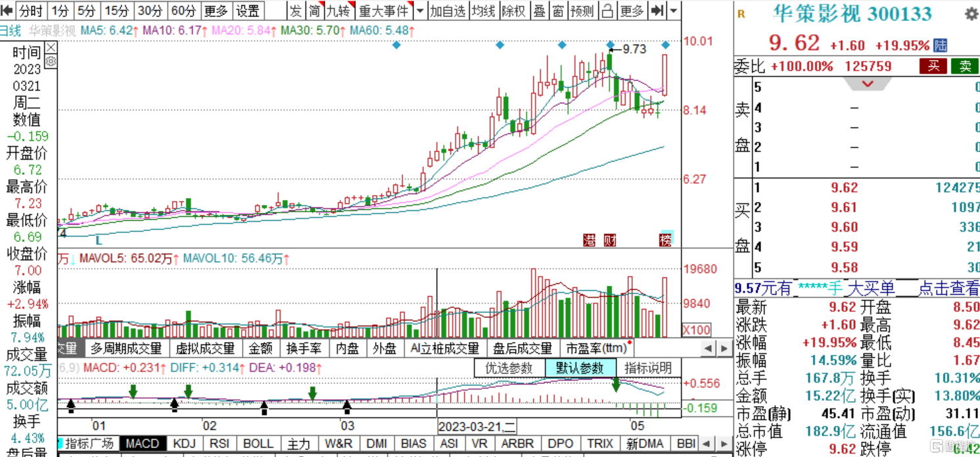Viewport: 980px width, 457px height.
Task: Switch chart to 分时 intraday view
Action: click(x=31, y=11)
